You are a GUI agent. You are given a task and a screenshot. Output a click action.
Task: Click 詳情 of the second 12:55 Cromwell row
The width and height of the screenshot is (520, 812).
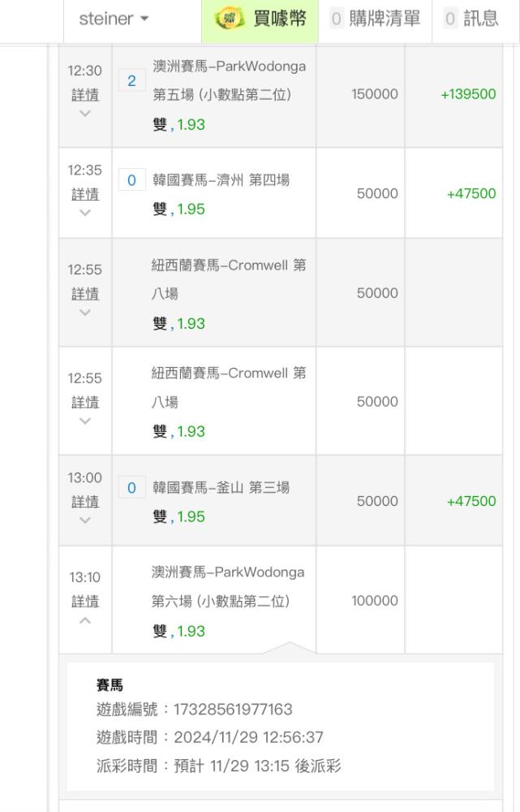click(x=85, y=402)
